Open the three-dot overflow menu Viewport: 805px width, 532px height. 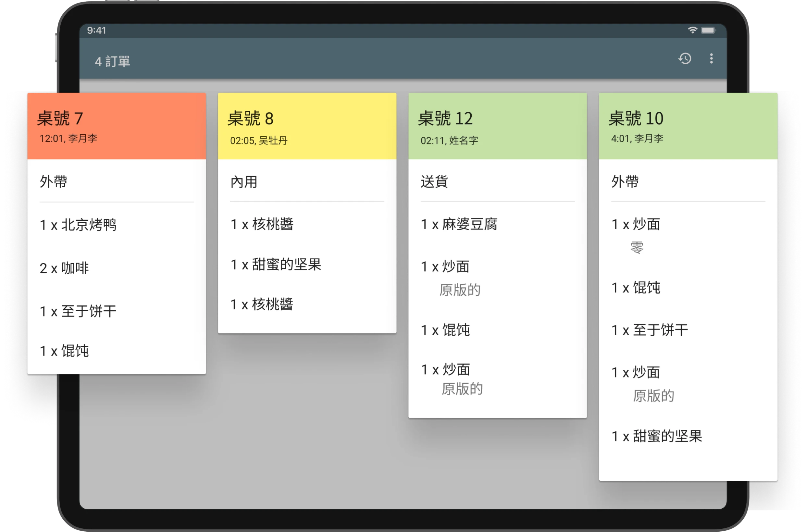pyautogui.click(x=711, y=59)
